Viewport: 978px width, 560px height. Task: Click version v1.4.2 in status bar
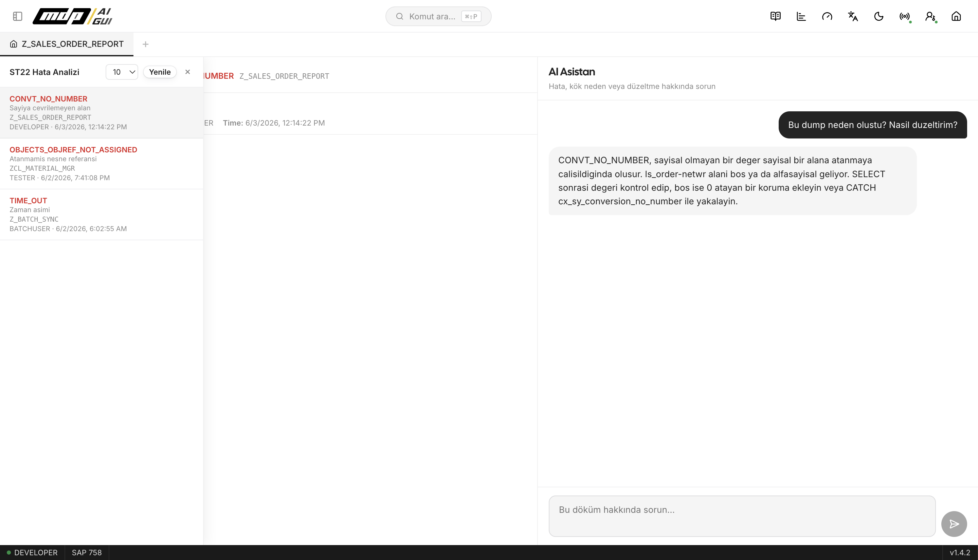pyautogui.click(x=960, y=552)
